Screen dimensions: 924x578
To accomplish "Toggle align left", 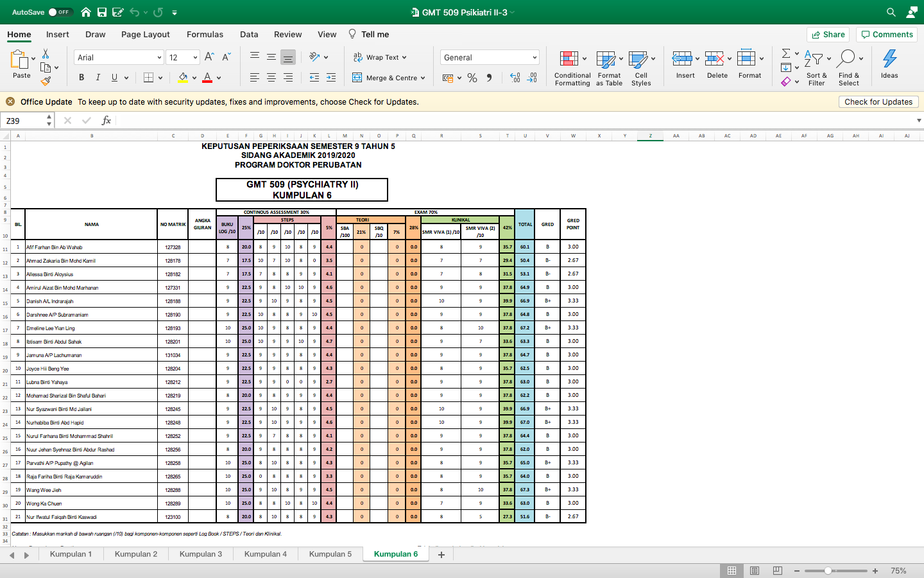I will click(x=255, y=78).
